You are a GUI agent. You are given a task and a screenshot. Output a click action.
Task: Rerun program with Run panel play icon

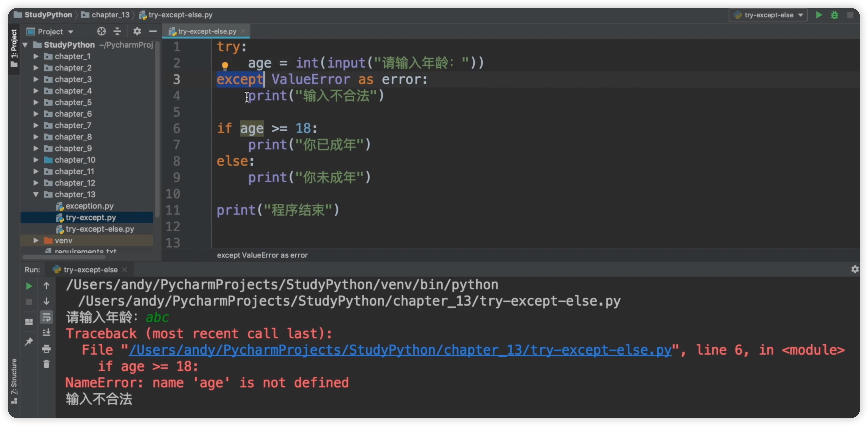(29, 286)
